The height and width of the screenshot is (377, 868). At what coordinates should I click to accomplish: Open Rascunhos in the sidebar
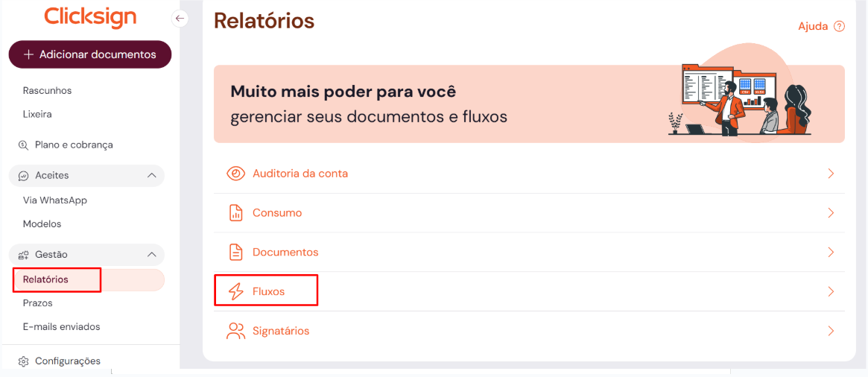pyautogui.click(x=47, y=90)
